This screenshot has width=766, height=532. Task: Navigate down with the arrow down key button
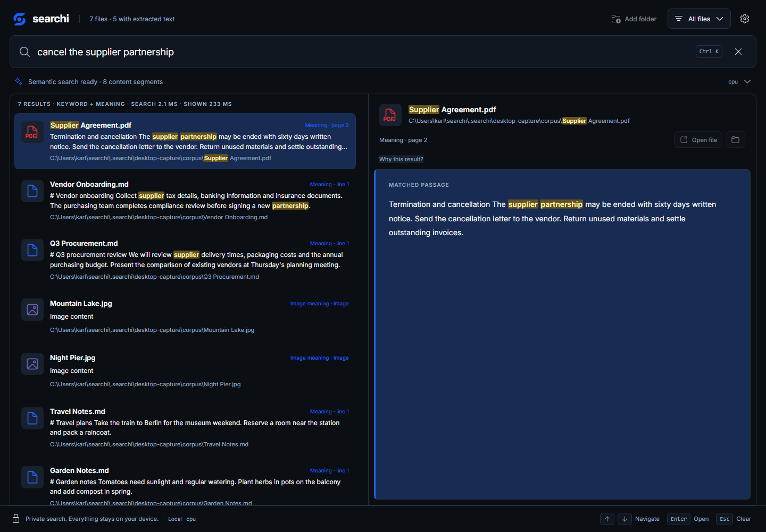click(625, 519)
